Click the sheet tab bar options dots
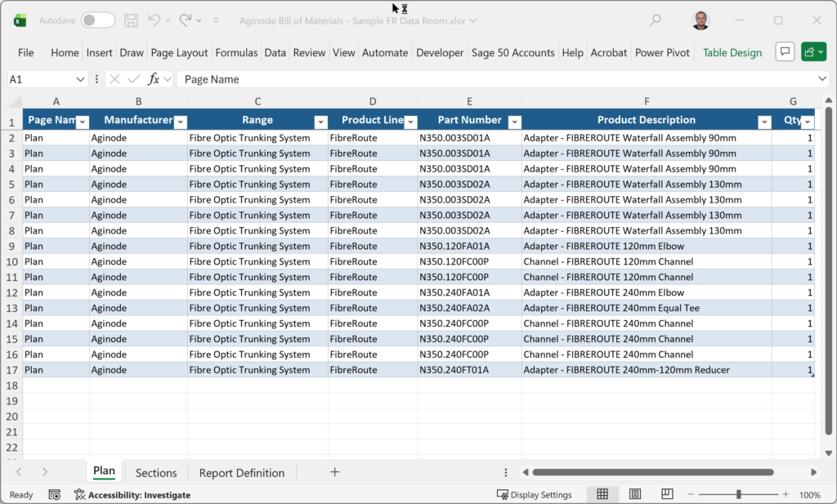 click(x=505, y=472)
